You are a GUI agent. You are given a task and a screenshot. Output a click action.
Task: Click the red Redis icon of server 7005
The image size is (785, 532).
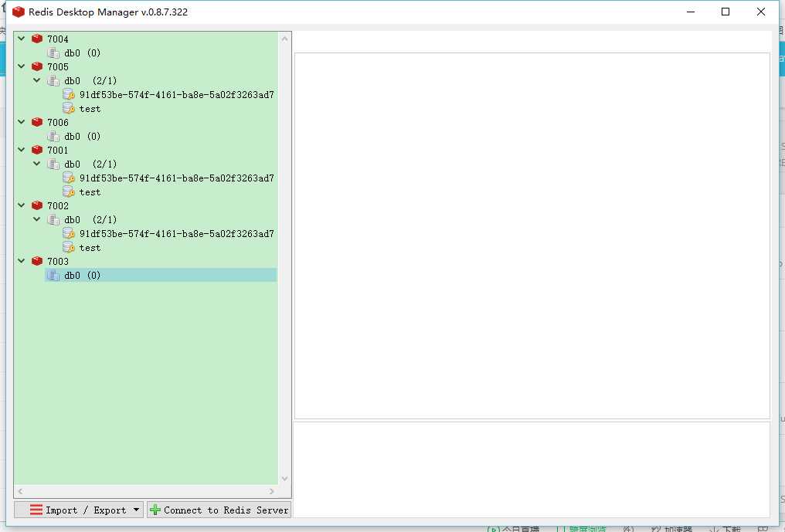tap(37, 66)
